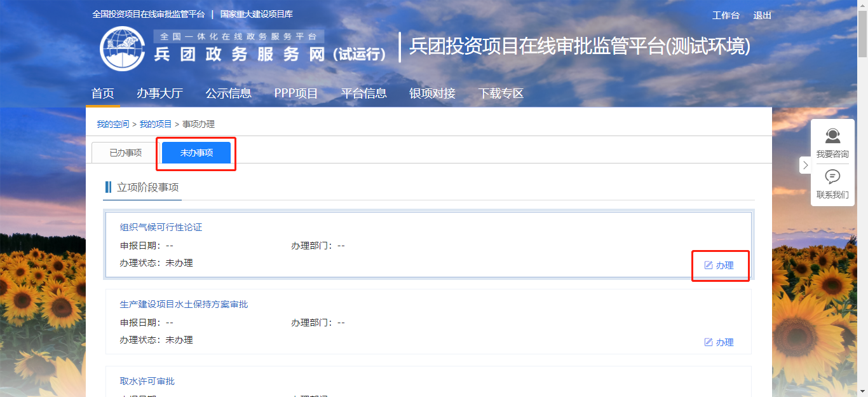Open the 首页 navigation menu item
Image resolution: width=868 pixels, height=397 pixels.
point(102,94)
